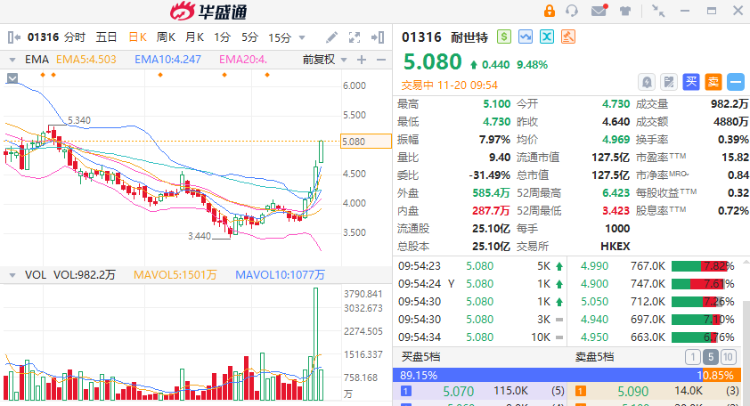Screen dimensions: 750x406
Task: Click the blue 买 buy button
Action: pyautogui.click(x=691, y=82)
